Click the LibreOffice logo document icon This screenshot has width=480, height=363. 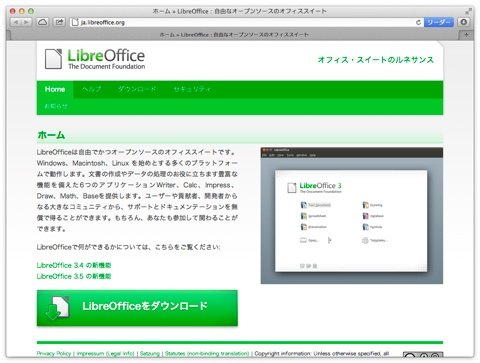53,59
